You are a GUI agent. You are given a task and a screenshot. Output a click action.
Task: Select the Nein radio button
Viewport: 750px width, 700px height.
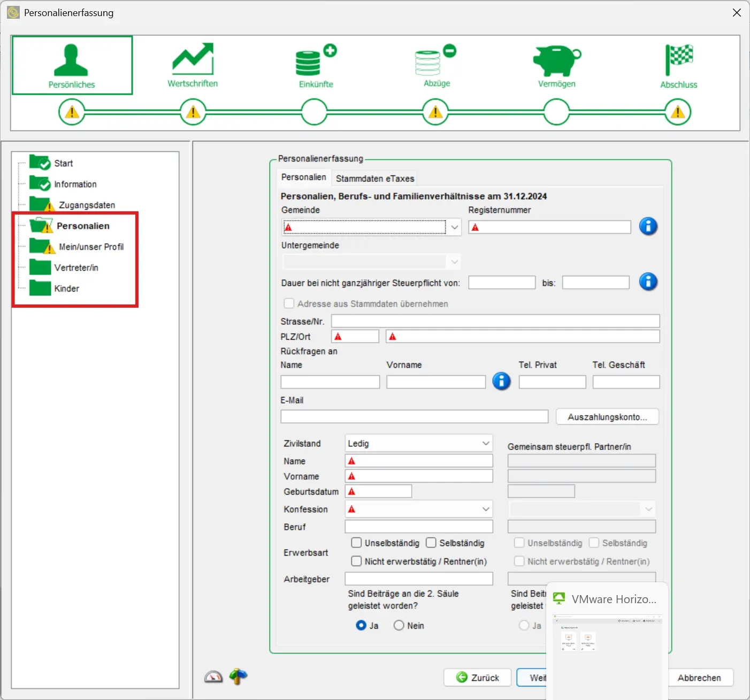(399, 625)
